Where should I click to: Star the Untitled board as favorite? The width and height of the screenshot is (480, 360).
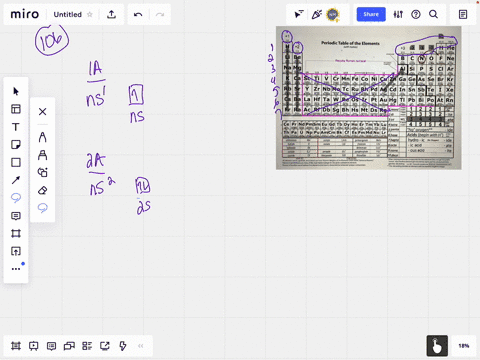[90, 14]
